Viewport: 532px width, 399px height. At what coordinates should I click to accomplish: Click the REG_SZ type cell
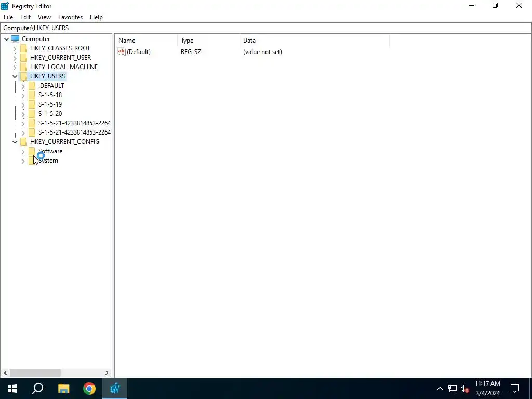(x=191, y=52)
